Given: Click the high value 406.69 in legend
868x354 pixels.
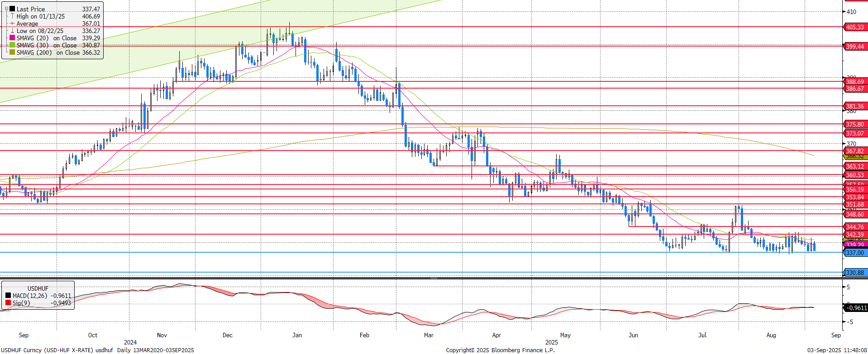Looking at the screenshot, I should [91, 16].
